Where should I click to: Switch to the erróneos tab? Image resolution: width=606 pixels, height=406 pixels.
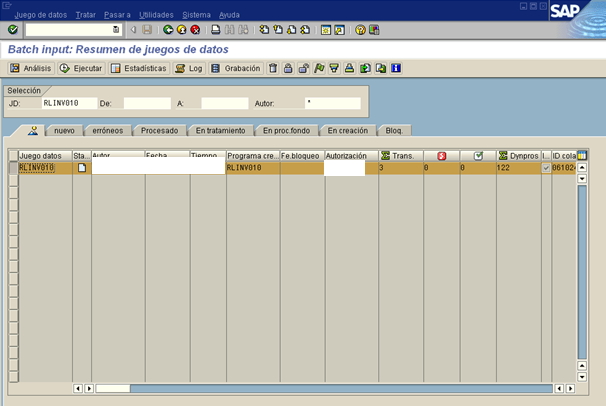click(107, 130)
